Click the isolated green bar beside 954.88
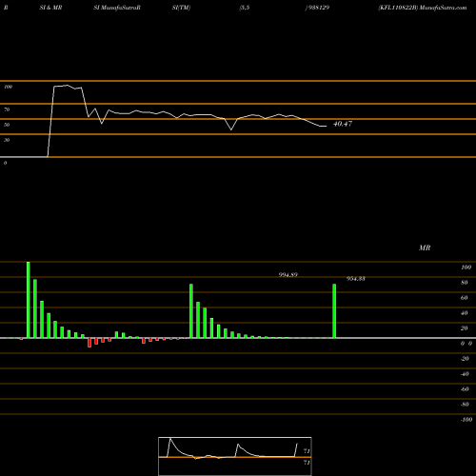This screenshot has width=476, height=476. 334,311
